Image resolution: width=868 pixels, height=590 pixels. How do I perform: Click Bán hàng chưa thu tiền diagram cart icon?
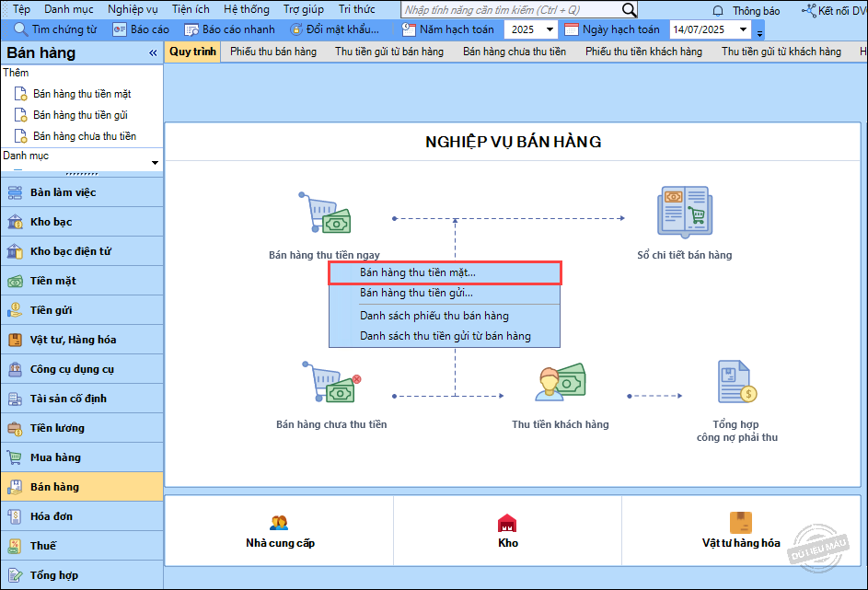[x=331, y=382]
